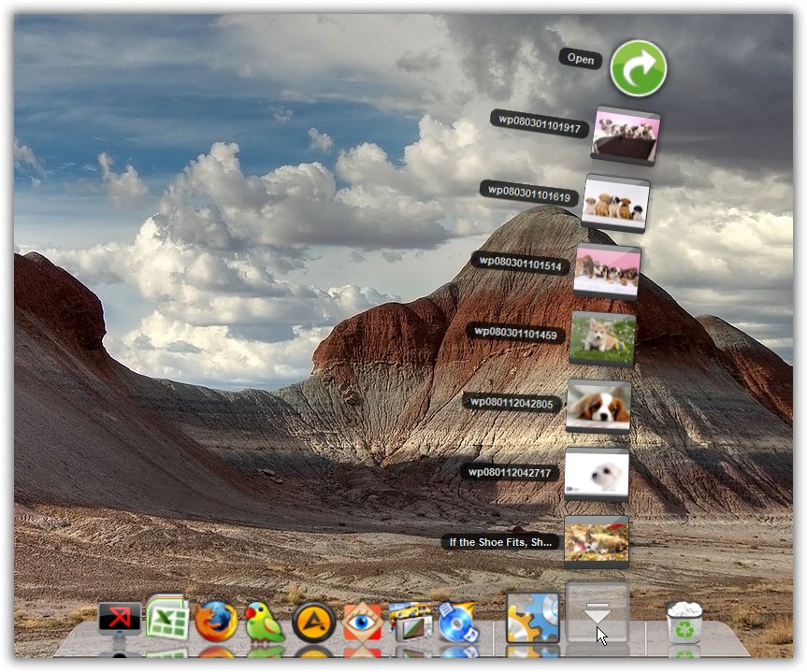Select the wp080301101514 pink puppies thumbnail
The height and width of the screenshot is (672, 807).
(609, 271)
